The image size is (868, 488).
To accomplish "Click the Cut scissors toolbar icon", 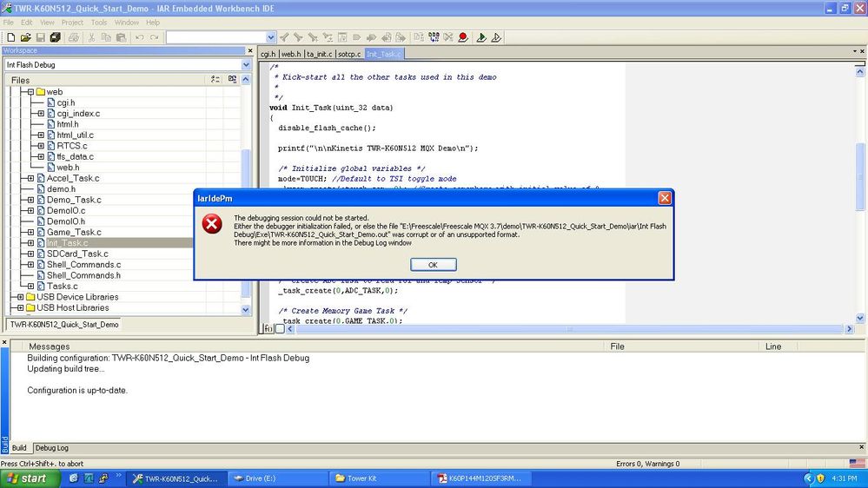I will coord(91,37).
